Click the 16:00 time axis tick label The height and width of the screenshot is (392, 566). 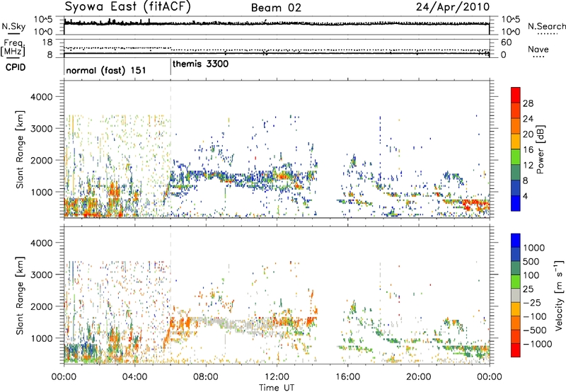[x=348, y=377]
